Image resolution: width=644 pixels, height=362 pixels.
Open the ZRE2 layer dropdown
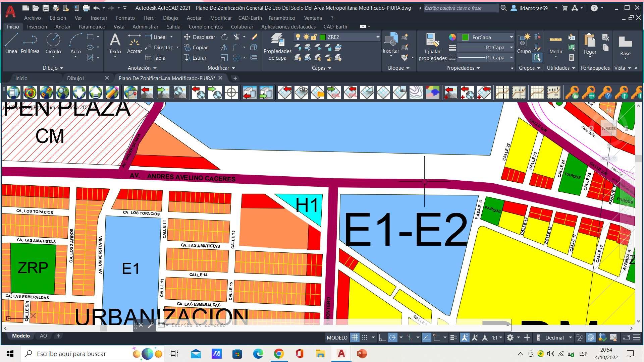[x=377, y=37]
